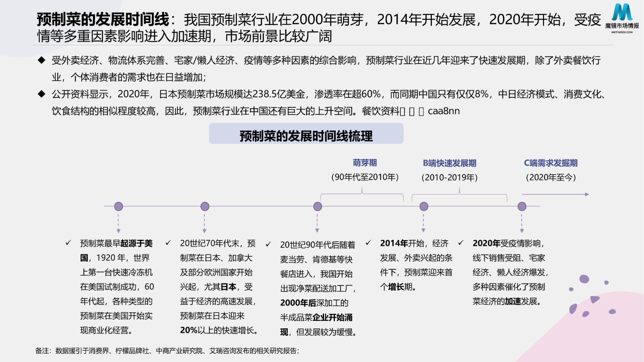Click the timeline marker above 2014年开始 text
Viewport: 644px width, 362px height.
(424, 207)
